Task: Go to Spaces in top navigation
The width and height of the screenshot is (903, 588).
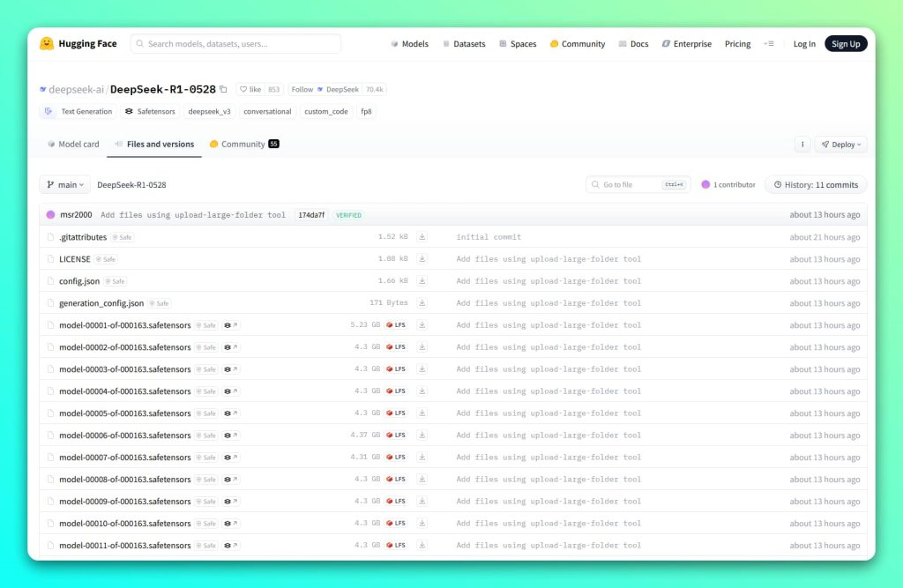Action: pos(518,44)
